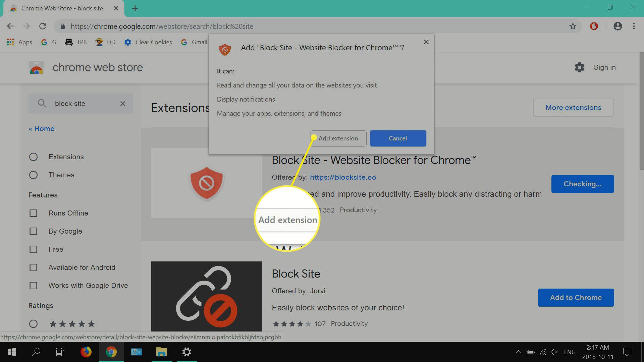
Task: Click the Chrome browser icon in taskbar
Action: [x=111, y=352]
